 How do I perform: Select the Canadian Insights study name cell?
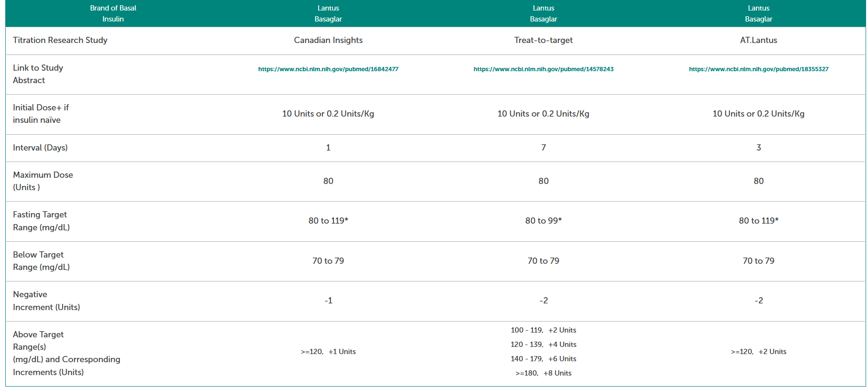(x=328, y=40)
